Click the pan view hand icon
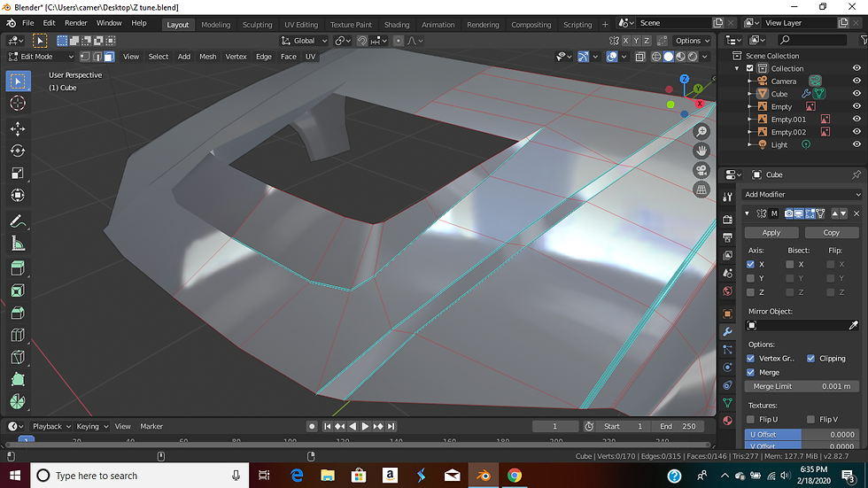 [x=701, y=151]
